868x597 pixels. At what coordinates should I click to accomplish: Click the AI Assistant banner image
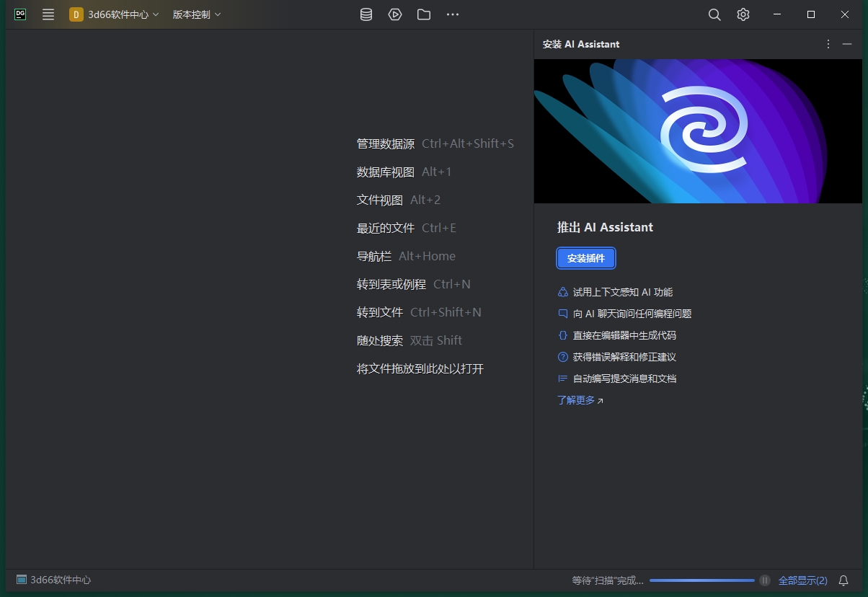(699, 131)
